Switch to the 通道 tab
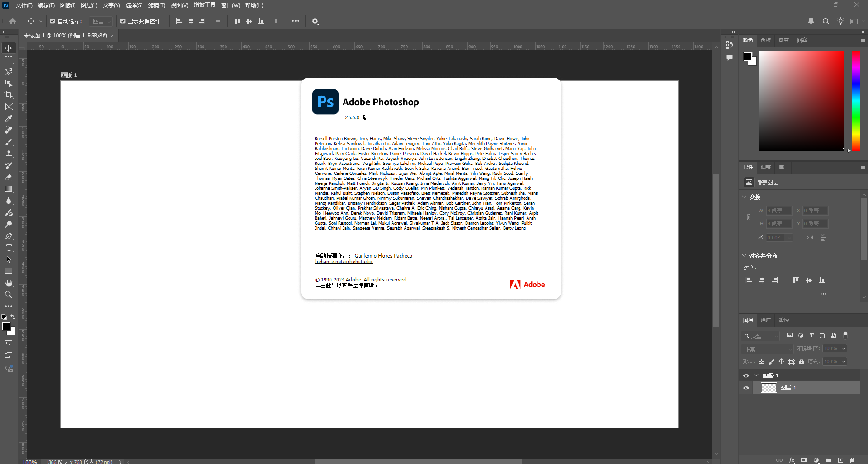The image size is (868, 464). click(765, 320)
